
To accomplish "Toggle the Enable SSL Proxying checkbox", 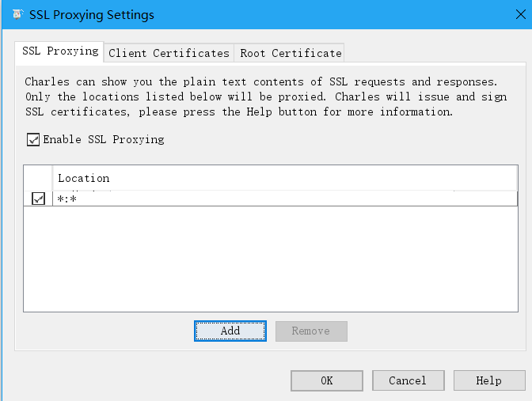I will pos(33,139).
